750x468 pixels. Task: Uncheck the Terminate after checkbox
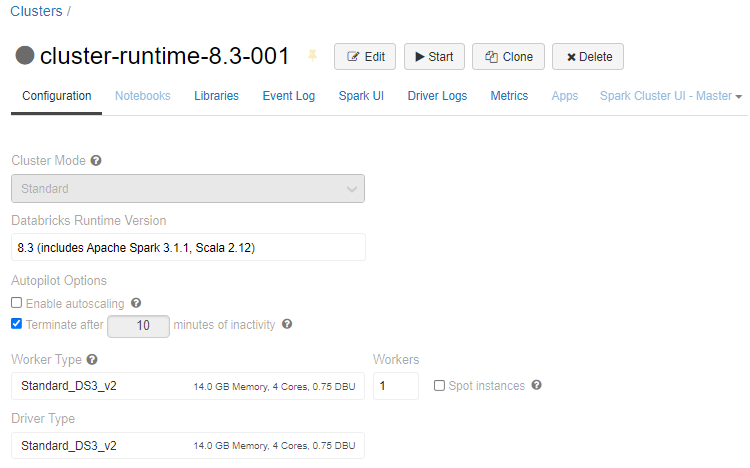click(17, 323)
